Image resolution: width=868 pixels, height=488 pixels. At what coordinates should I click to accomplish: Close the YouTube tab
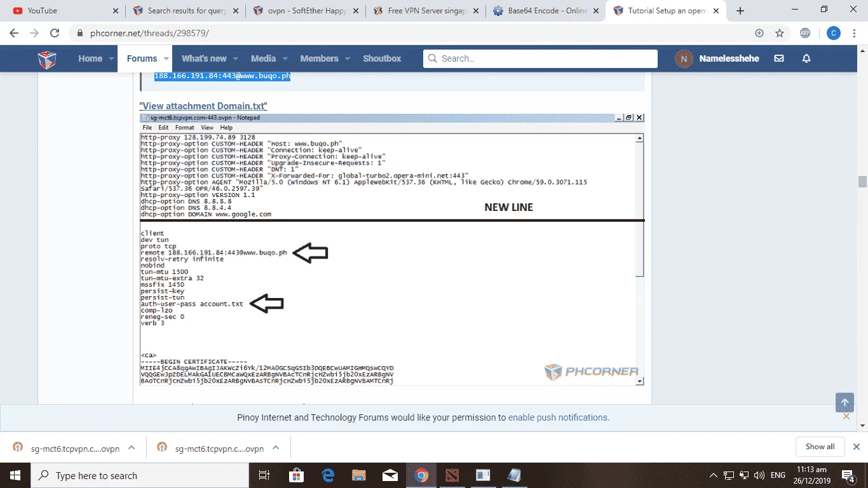(115, 11)
